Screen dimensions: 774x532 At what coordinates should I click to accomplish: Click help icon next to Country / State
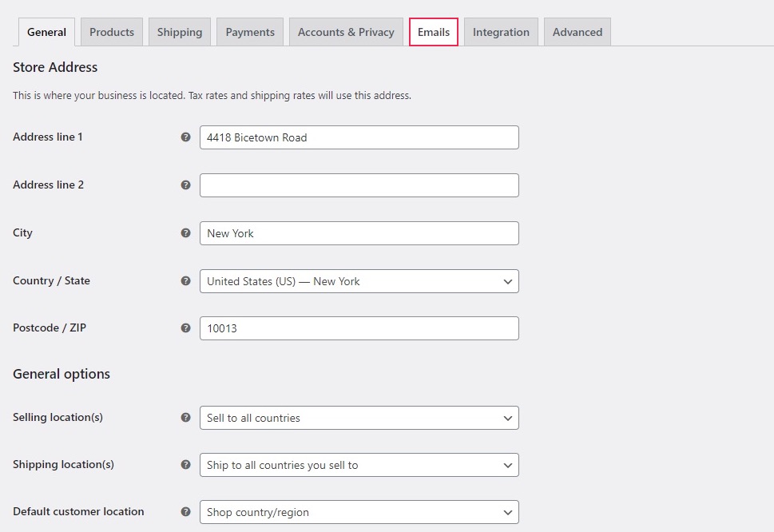185,281
